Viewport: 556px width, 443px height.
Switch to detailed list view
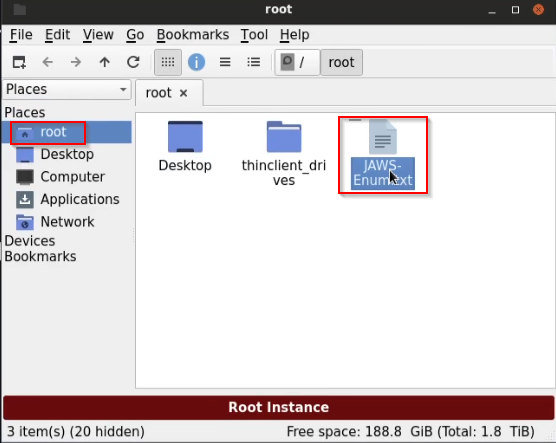point(254,62)
